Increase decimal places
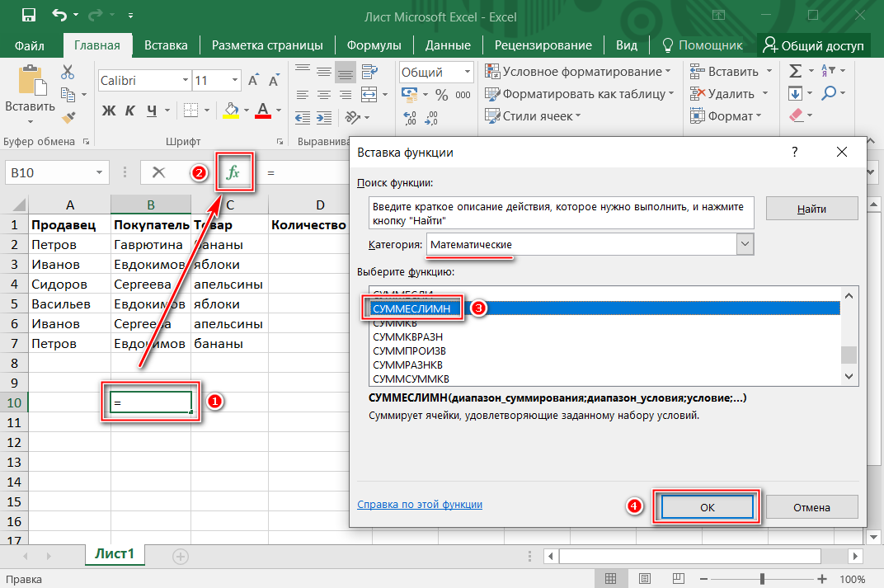 click(410, 117)
